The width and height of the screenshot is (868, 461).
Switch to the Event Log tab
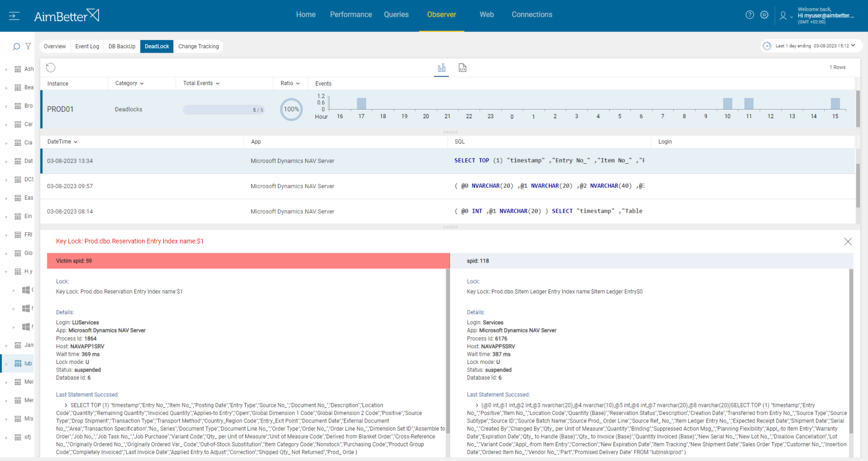click(x=87, y=47)
